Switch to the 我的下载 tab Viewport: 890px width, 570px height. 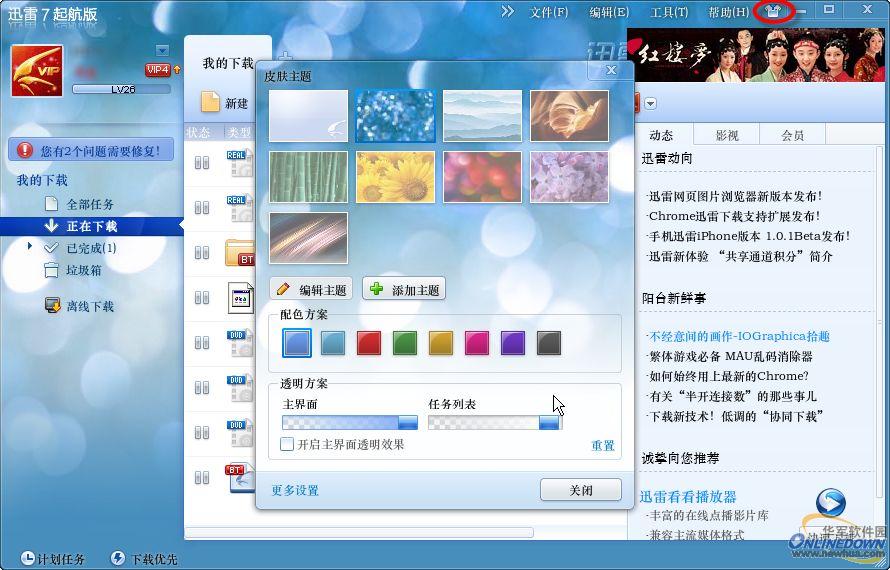point(228,63)
